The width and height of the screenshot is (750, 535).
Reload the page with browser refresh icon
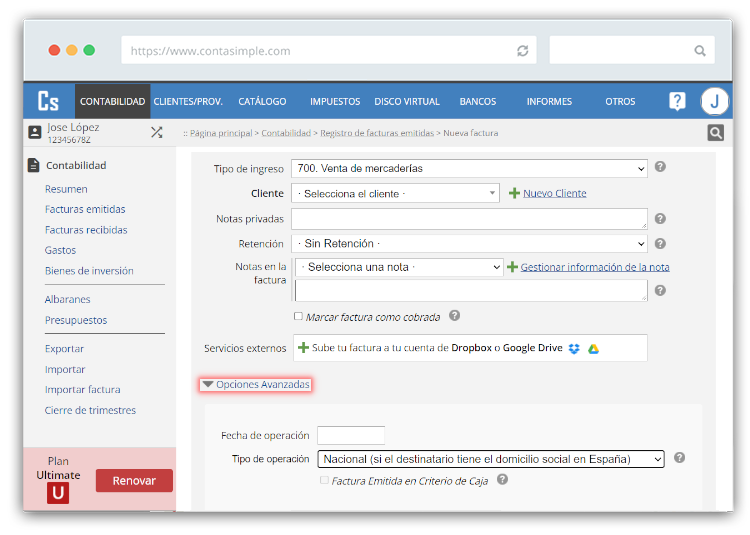522,50
